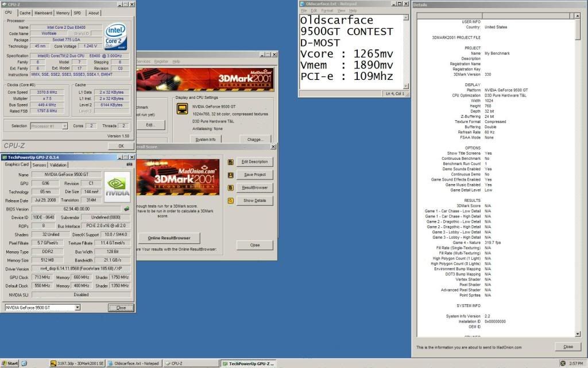Expand the graphics card selector in GPU-Z
Screen dimensions: 588x368
(78, 308)
